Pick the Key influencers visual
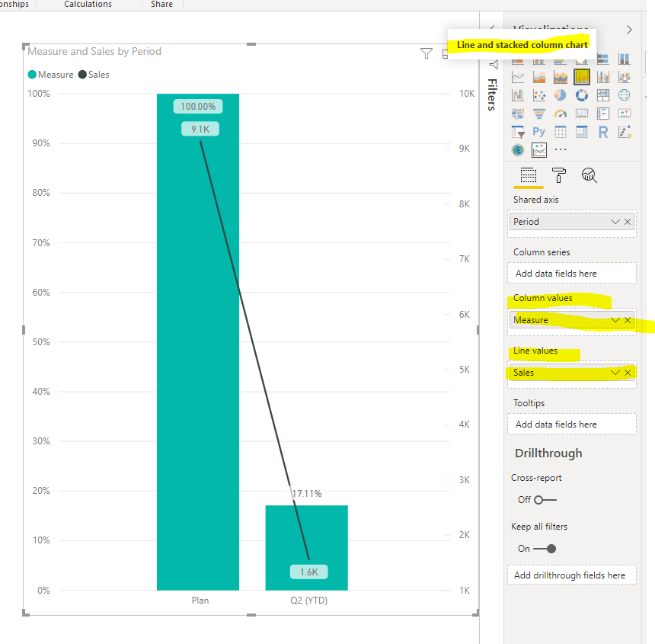The image size is (655, 644). (624, 132)
